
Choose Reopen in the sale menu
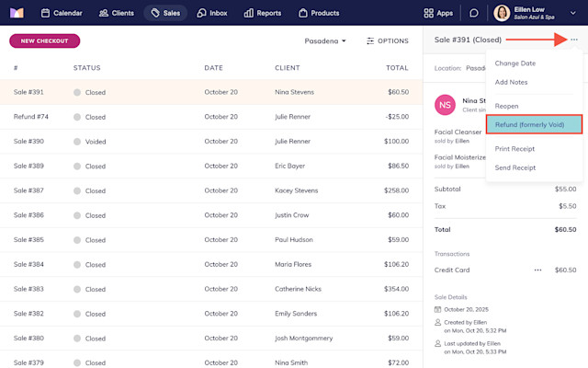[x=506, y=106]
